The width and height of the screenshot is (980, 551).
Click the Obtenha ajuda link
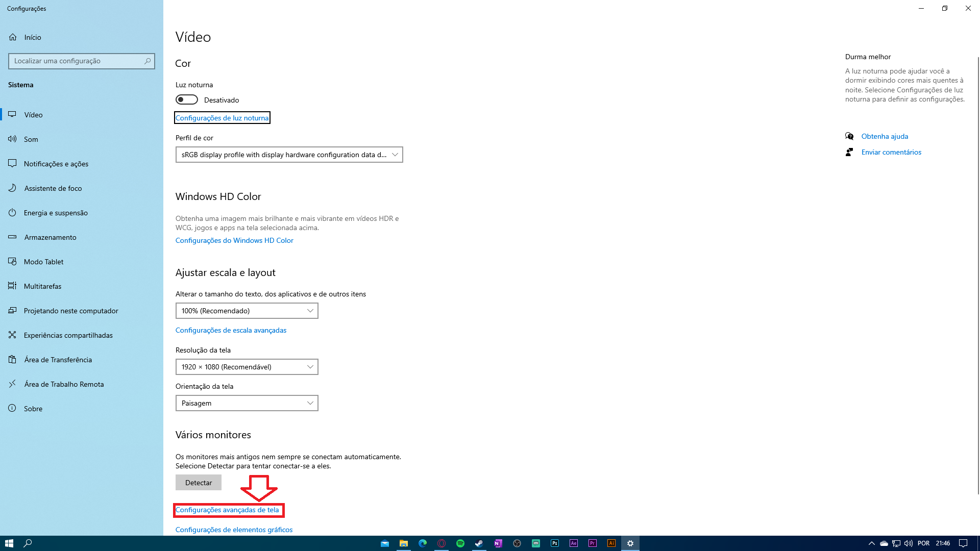(x=885, y=136)
